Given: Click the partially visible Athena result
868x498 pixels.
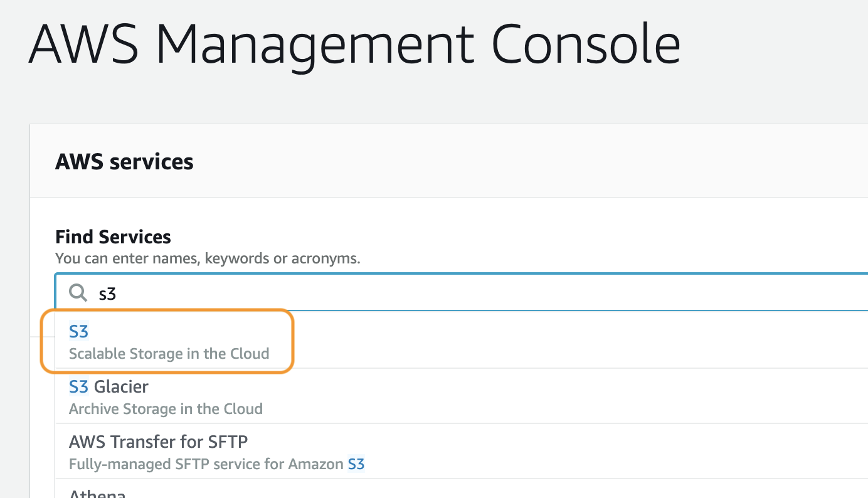Looking at the screenshot, I should (97, 493).
